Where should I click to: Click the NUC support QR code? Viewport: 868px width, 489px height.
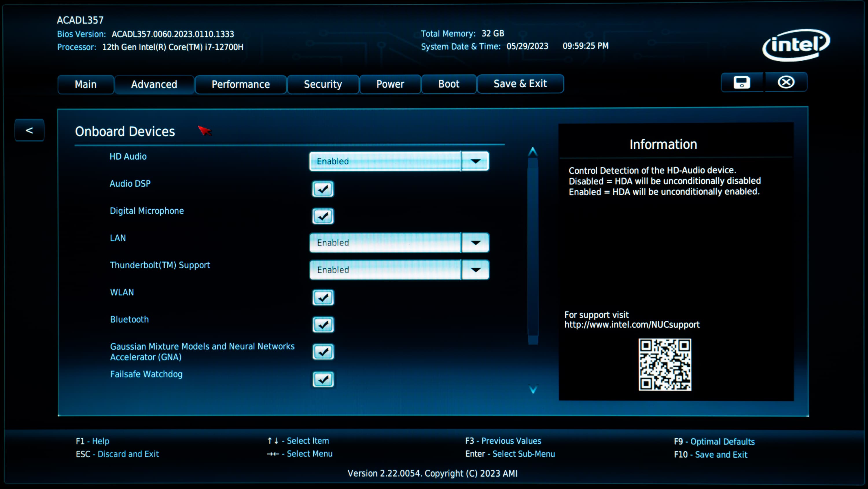coord(665,364)
